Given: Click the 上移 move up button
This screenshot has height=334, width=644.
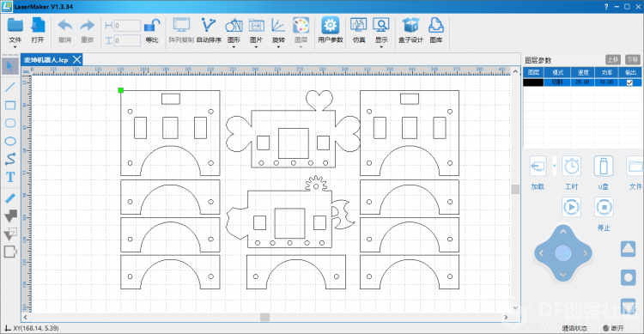Looking at the screenshot, I should tap(613, 60).
